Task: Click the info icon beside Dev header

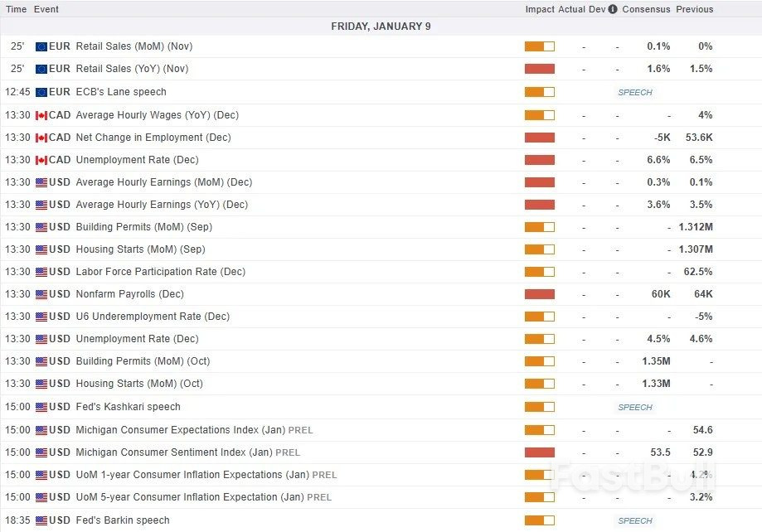Action: click(612, 10)
